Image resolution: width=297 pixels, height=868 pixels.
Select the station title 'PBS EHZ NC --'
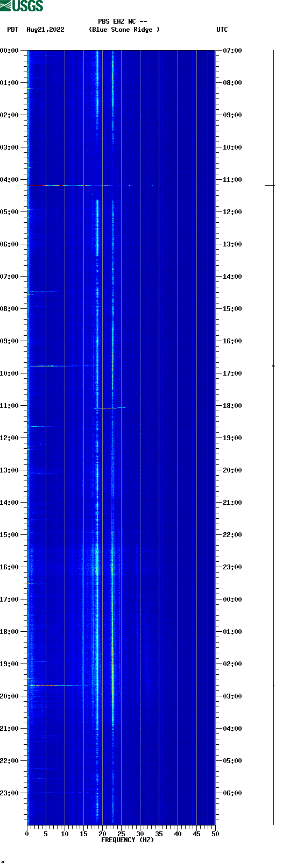123,22
